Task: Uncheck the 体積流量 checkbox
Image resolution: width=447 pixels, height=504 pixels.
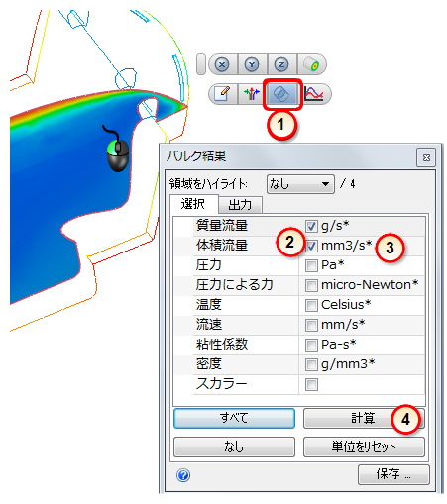Action: coord(311,246)
